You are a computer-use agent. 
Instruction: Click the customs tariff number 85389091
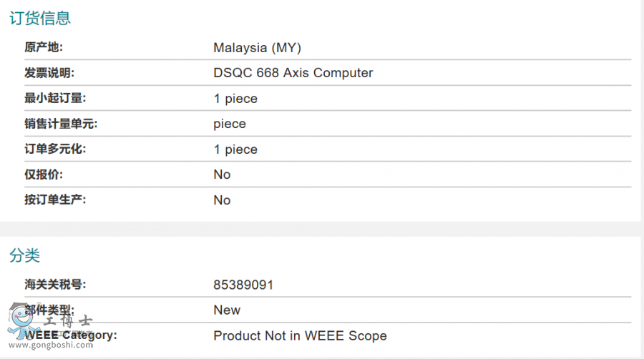point(243,285)
